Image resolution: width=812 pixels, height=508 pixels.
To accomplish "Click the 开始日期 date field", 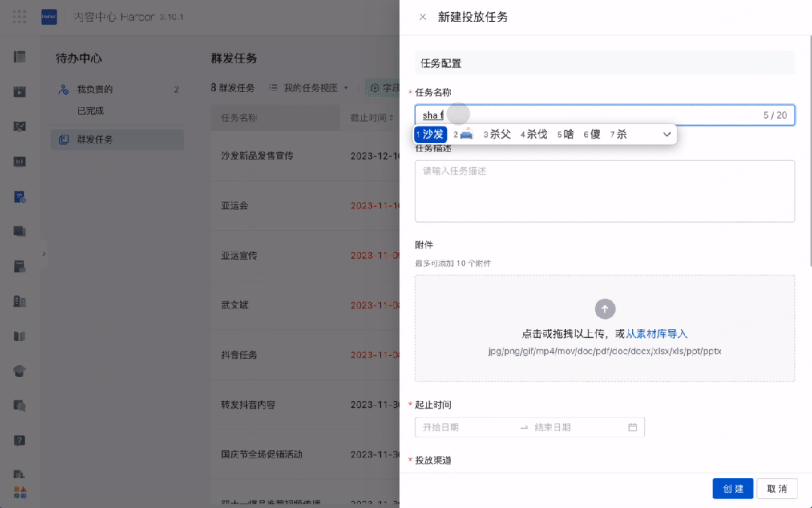I will point(466,427).
